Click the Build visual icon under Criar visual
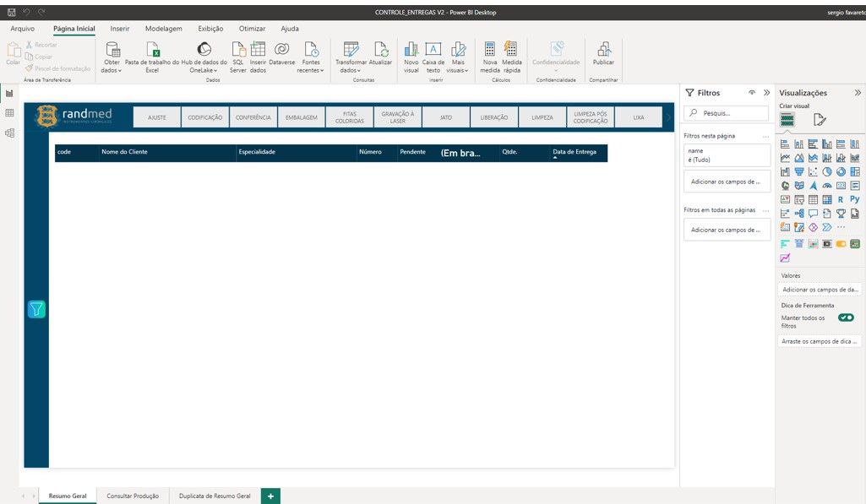 coord(787,119)
